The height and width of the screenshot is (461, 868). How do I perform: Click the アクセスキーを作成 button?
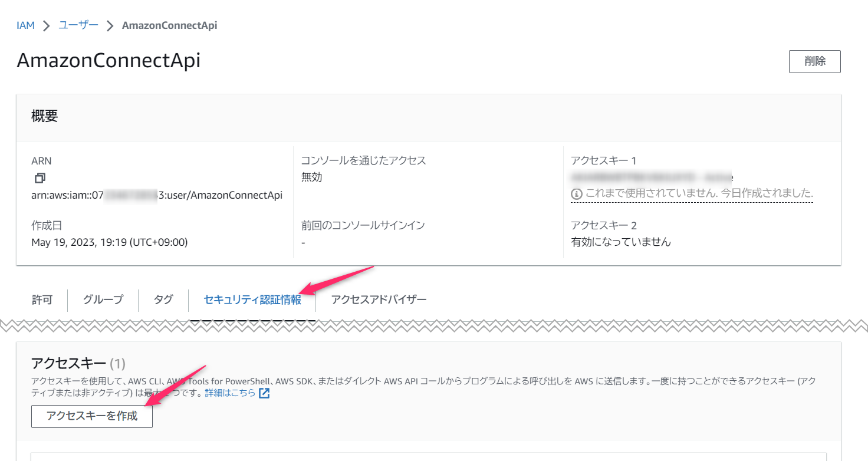[92, 416]
